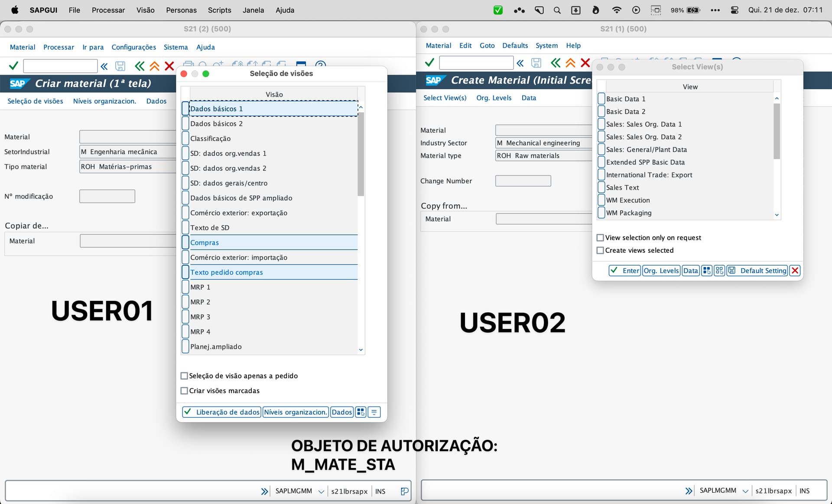Click green checkmark enter icon in right window toolbar
The image size is (832, 504).
tap(429, 63)
